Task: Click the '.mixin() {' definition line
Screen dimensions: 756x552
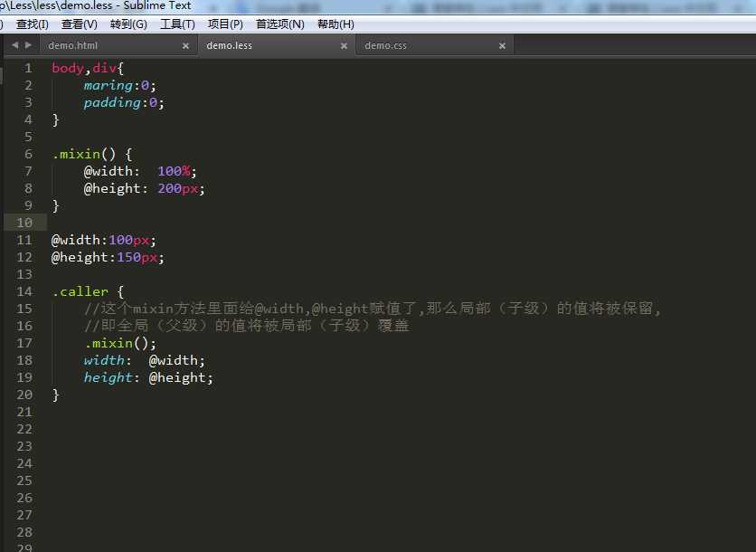Action: [x=92, y=155]
